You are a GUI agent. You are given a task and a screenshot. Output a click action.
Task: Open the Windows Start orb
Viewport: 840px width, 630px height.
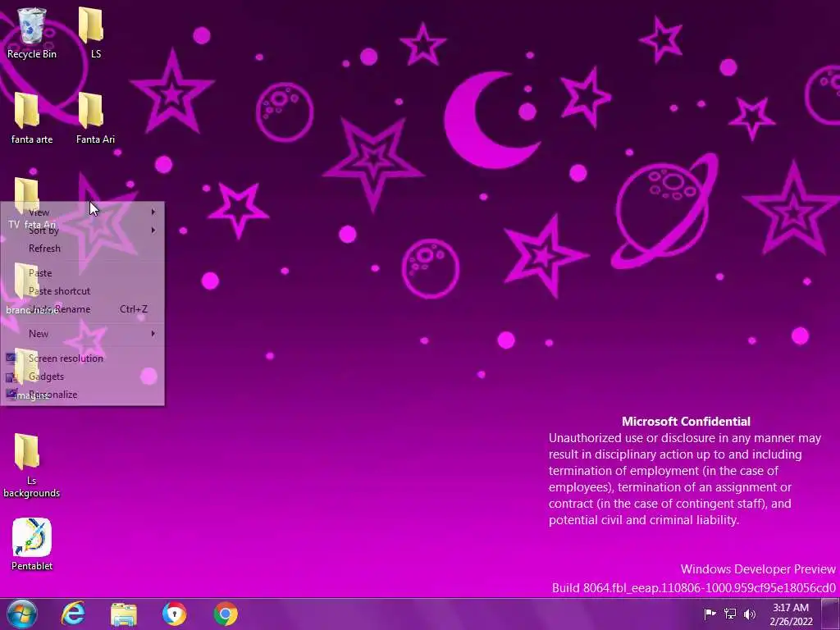(22, 614)
